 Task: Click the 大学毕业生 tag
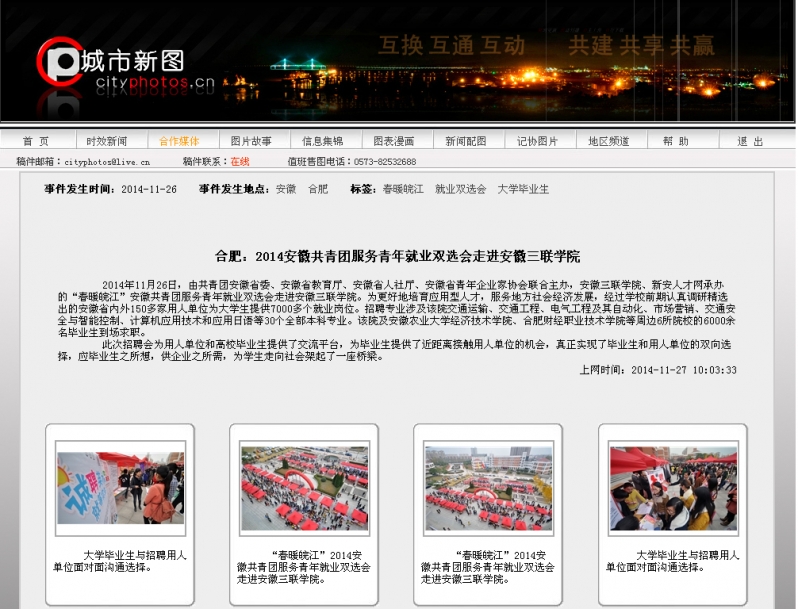[523, 189]
